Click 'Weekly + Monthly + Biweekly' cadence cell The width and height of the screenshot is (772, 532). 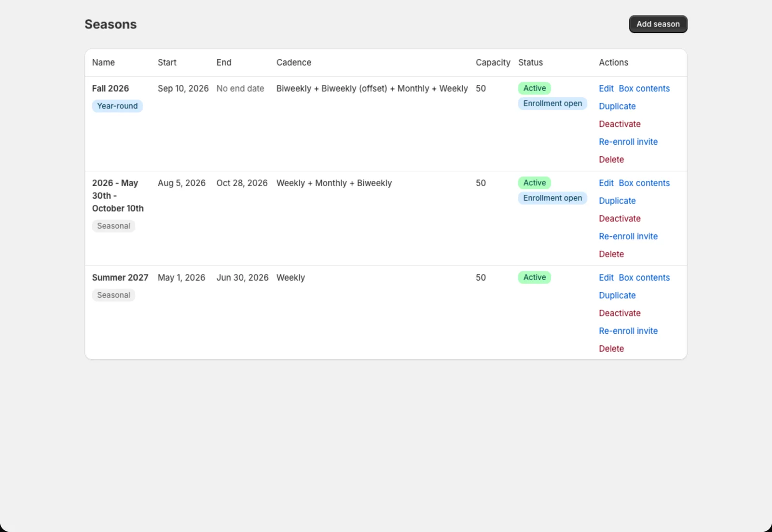pos(334,183)
